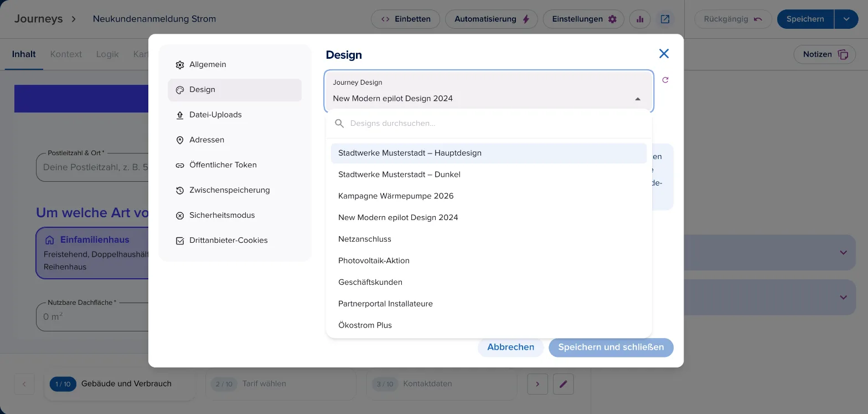Viewport: 868px width, 414px height.
Task: Select step 1 Gebäude und Verbrauch
Action: (x=120, y=384)
